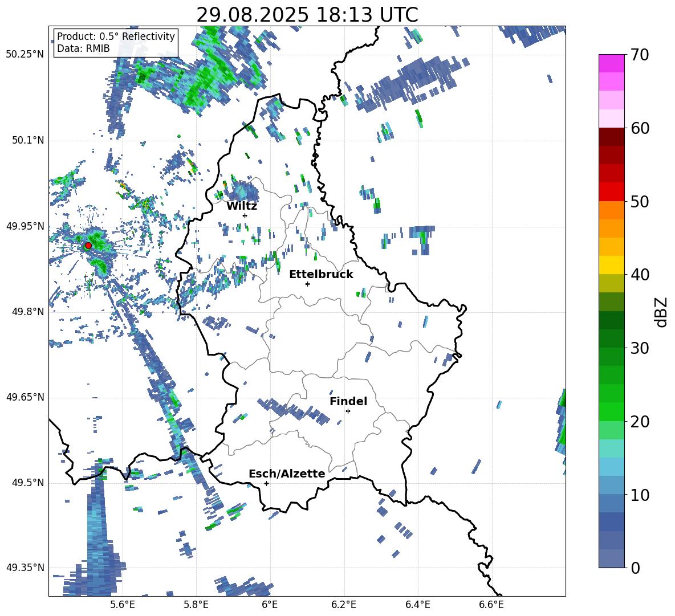Viewport: 675px width, 616px height.
Task: Click the colorbar tick label 50
Action: click(640, 202)
